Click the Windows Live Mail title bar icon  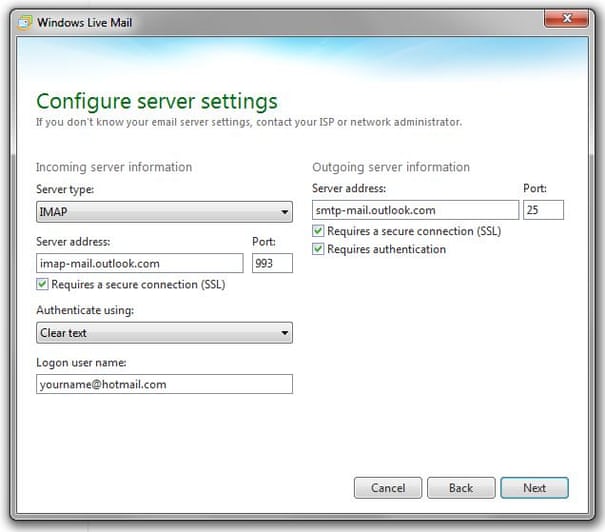(24, 22)
